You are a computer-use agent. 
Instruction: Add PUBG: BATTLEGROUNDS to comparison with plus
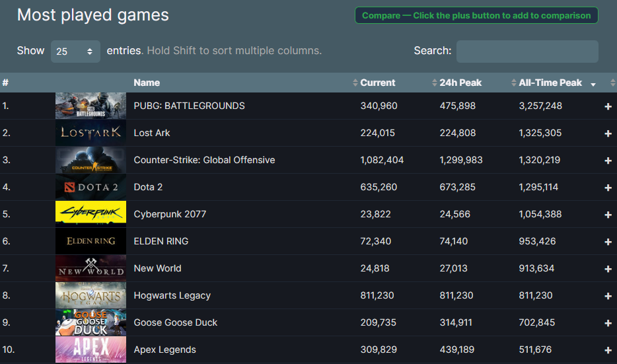[x=608, y=106]
